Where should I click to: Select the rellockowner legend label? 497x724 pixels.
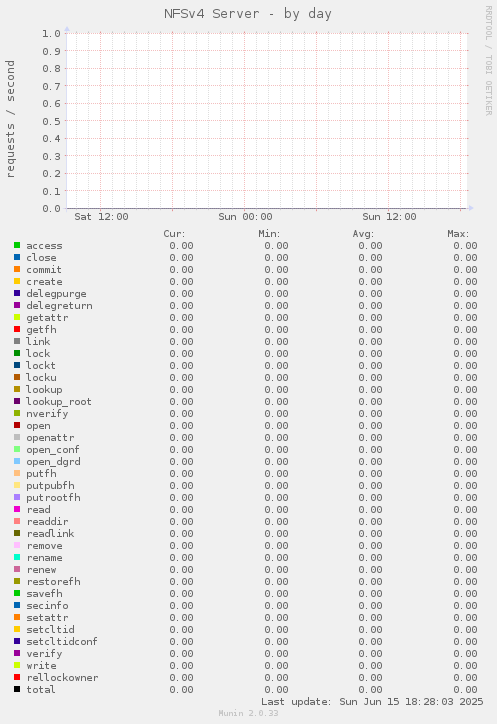(x=62, y=678)
